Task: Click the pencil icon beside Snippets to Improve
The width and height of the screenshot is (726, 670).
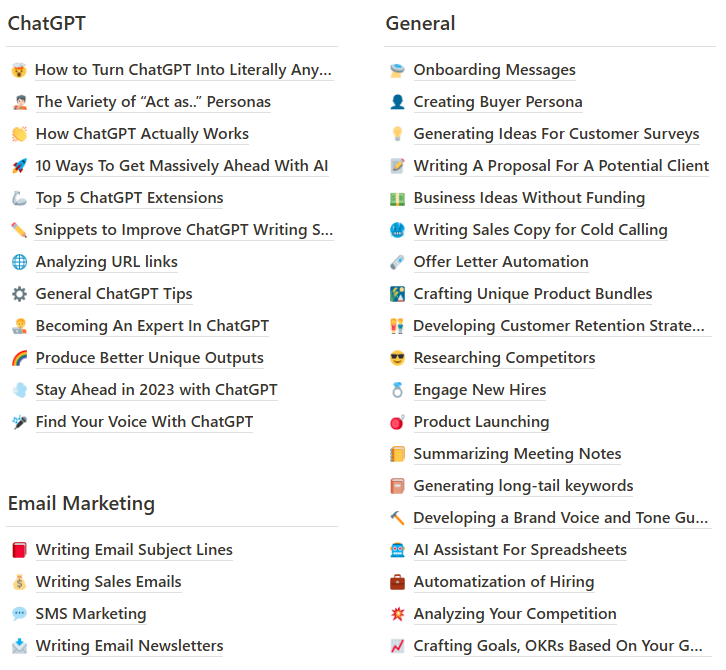Action: coord(19,230)
